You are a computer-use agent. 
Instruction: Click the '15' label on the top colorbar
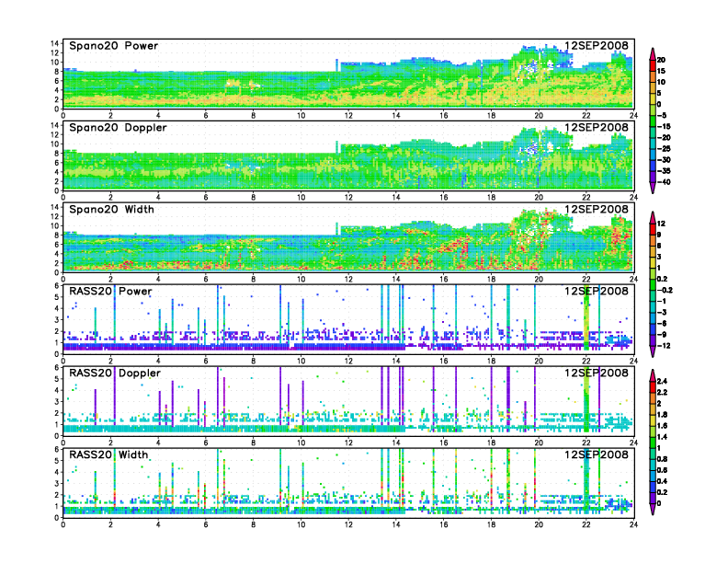(661, 71)
